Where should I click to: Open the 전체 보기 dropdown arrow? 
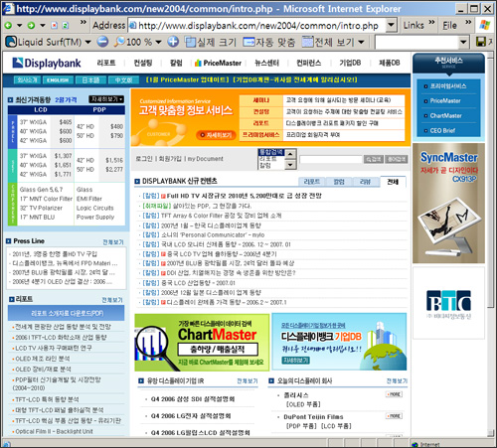361,42
